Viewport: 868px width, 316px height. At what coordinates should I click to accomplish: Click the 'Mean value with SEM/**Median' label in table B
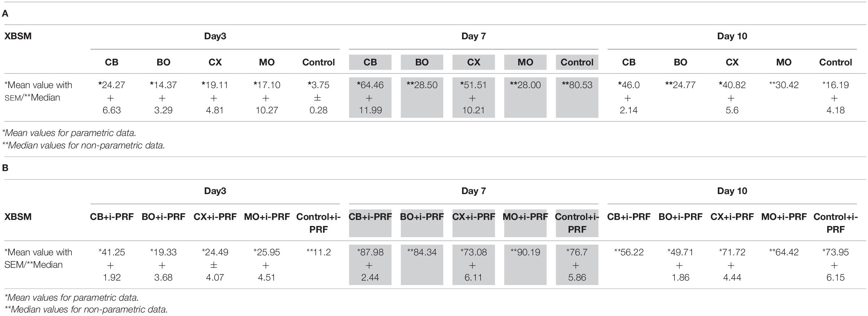[38, 258]
